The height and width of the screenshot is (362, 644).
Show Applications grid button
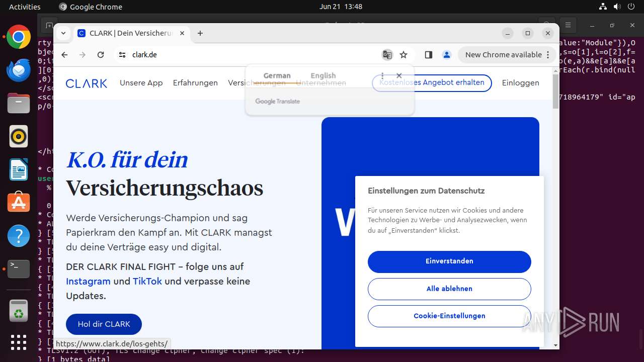point(19,342)
